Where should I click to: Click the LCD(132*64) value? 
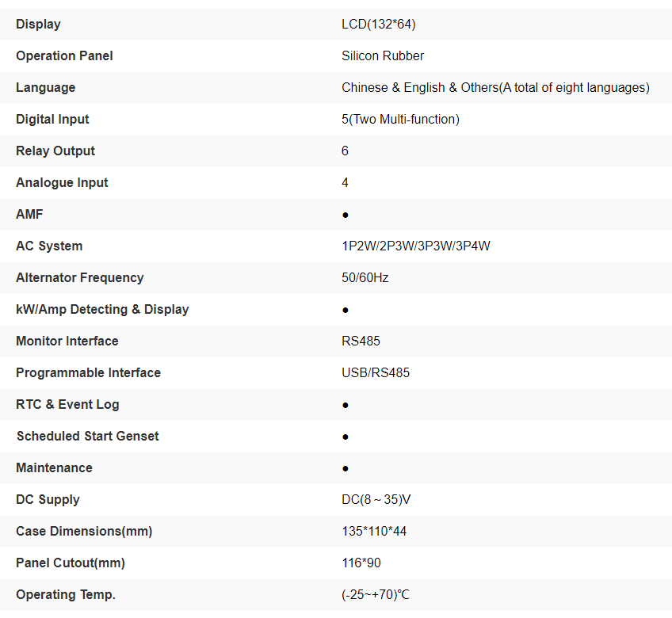[379, 24]
